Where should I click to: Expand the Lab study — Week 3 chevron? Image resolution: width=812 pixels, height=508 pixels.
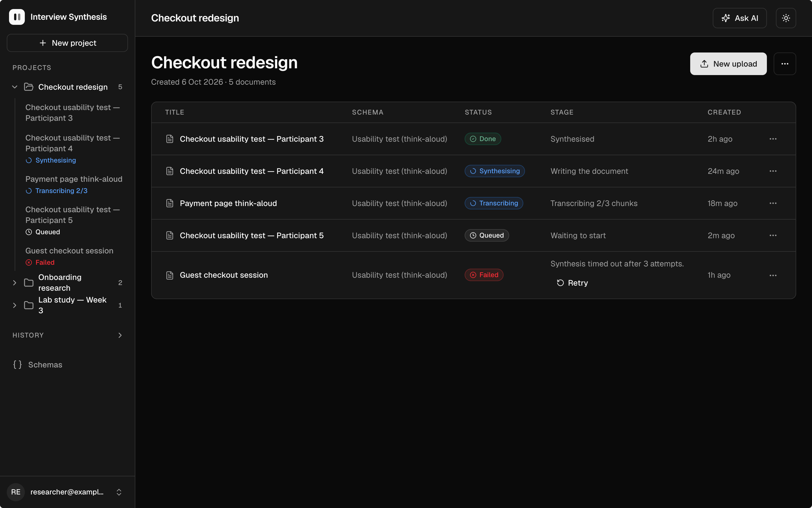pyautogui.click(x=15, y=305)
